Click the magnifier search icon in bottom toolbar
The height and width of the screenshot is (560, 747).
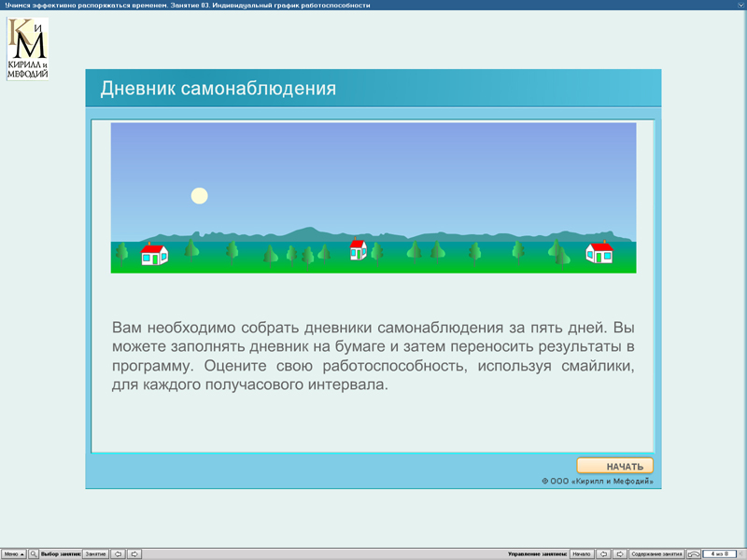tap(34, 553)
